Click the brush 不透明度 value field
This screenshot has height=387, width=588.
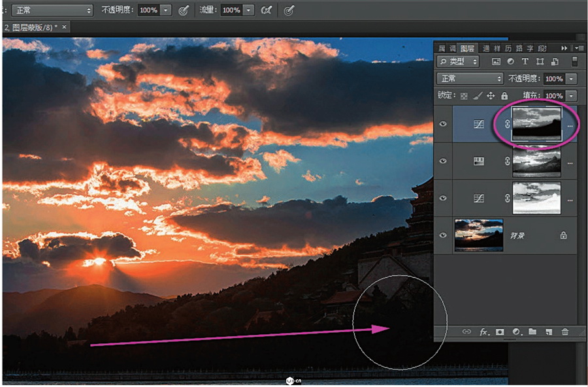(x=148, y=10)
